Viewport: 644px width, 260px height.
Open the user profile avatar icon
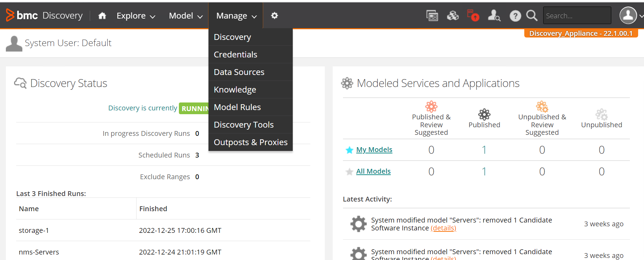coord(628,15)
